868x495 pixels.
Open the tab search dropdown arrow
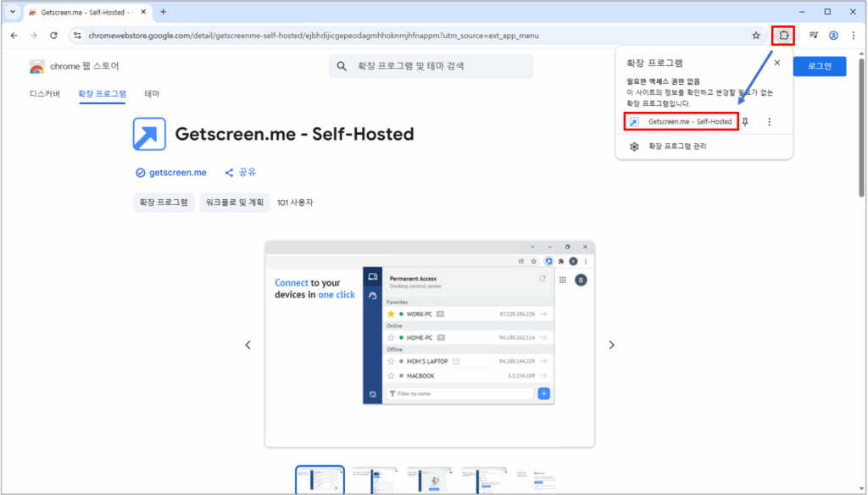12,12
